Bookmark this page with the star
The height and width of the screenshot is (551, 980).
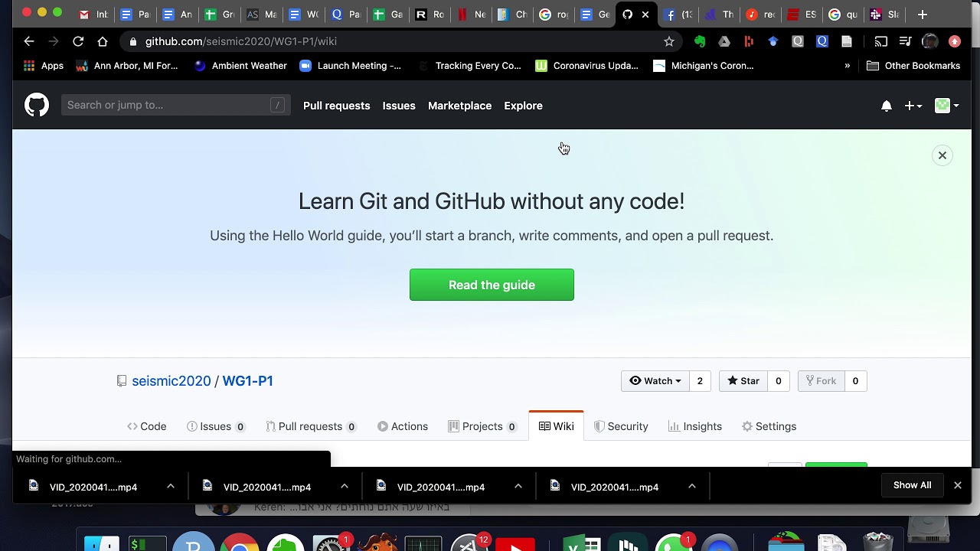coord(669,41)
